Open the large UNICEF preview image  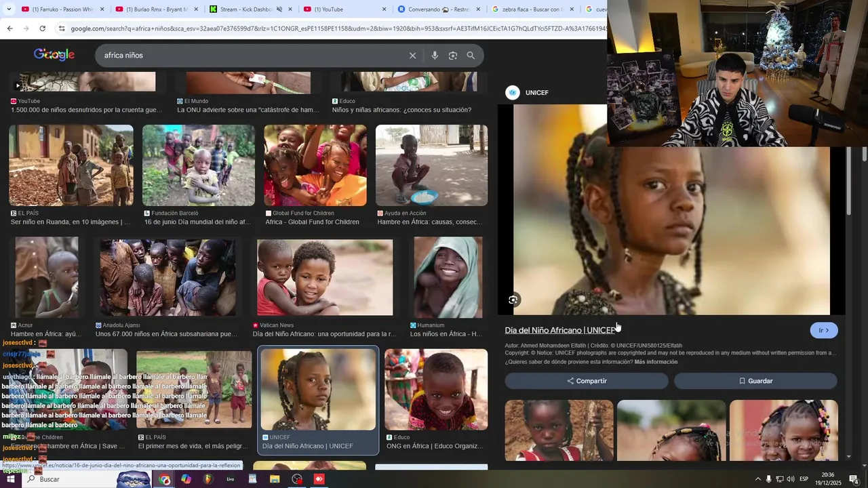pyautogui.click(x=671, y=210)
